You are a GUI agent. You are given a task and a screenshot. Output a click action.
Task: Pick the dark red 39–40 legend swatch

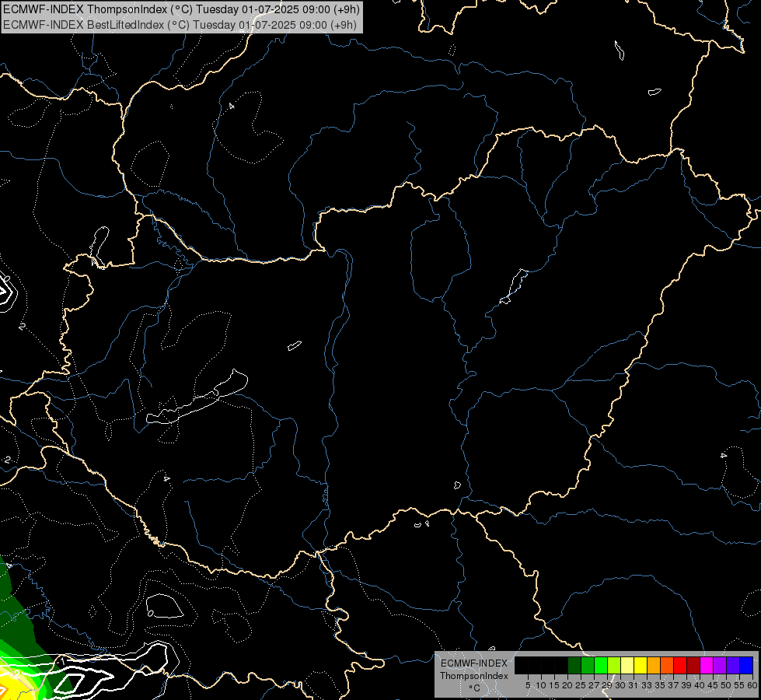click(693, 665)
